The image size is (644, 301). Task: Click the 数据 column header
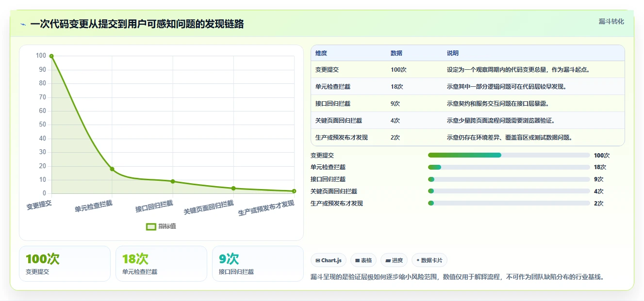pyautogui.click(x=396, y=53)
